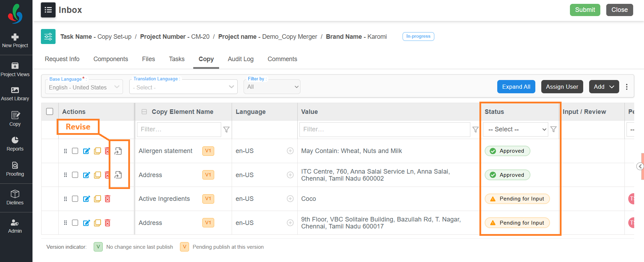Open the Translation Language dropdown
The image size is (644, 262).
pyautogui.click(x=183, y=87)
